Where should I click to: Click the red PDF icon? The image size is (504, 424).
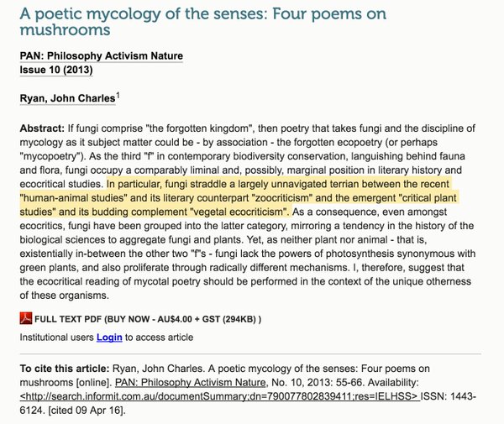(x=26, y=318)
